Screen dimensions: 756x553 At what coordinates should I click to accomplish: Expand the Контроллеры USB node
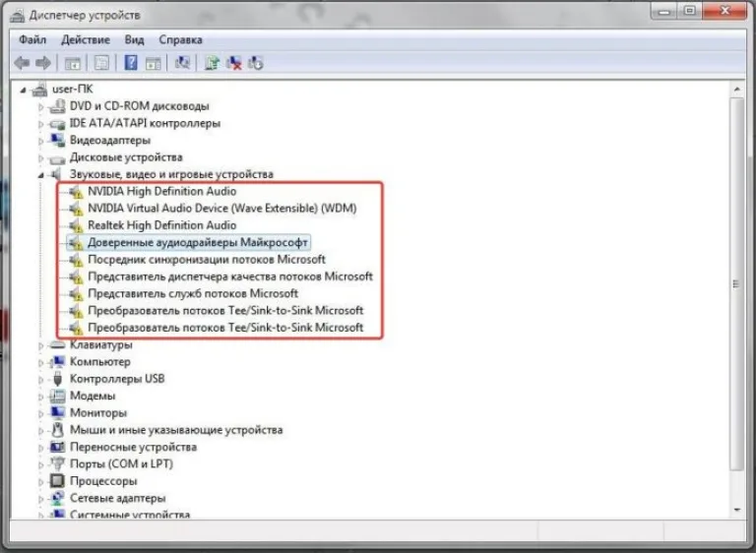point(40,380)
